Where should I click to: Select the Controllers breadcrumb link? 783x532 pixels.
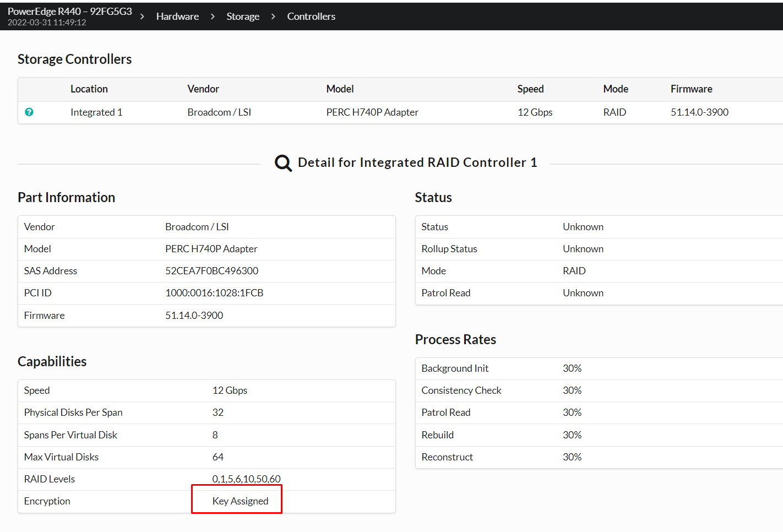tap(311, 17)
